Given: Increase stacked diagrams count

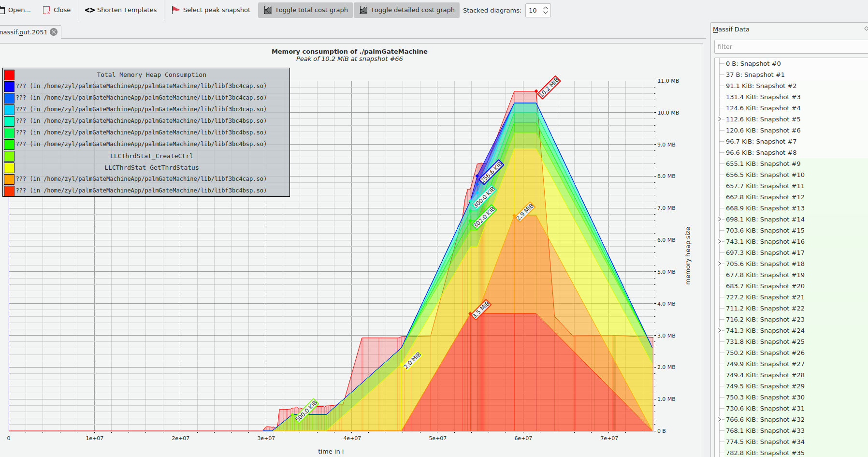Looking at the screenshot, I should click(546, 8).
